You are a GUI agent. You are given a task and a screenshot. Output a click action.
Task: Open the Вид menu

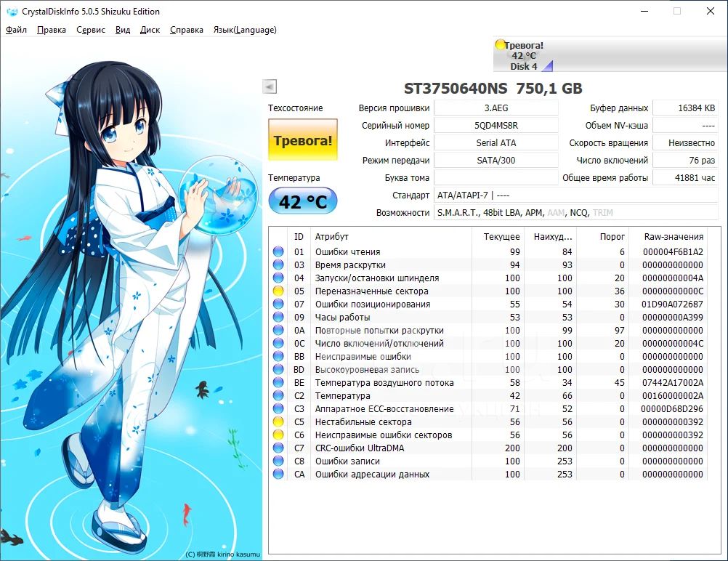[123, 30]
